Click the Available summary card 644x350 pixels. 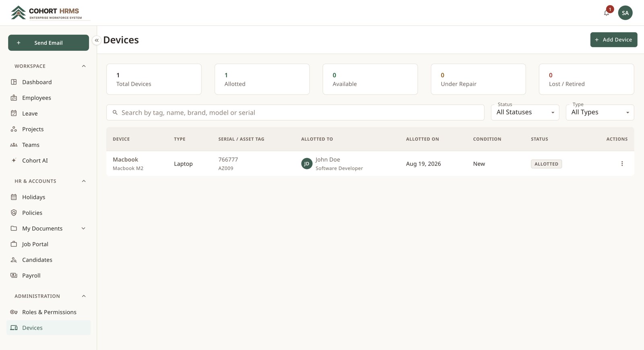370,79
